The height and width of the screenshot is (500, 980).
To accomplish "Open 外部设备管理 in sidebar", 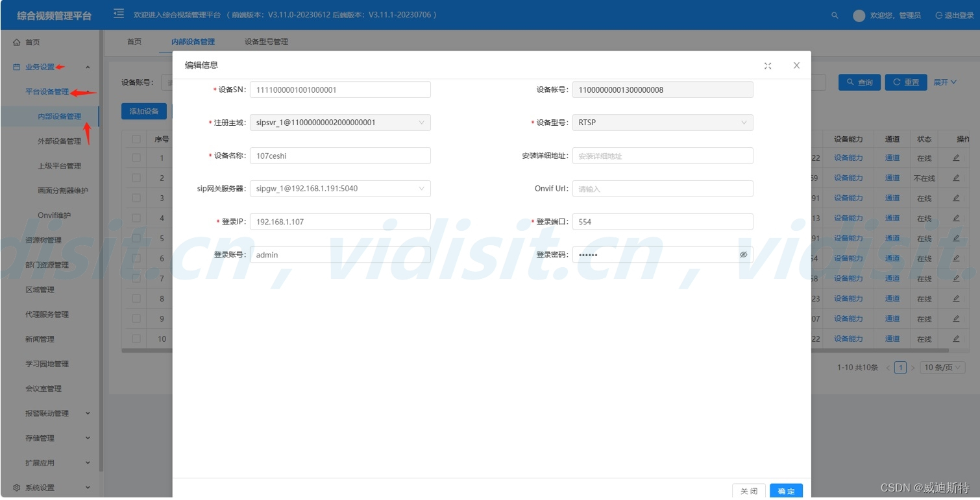I will [60, 141].
